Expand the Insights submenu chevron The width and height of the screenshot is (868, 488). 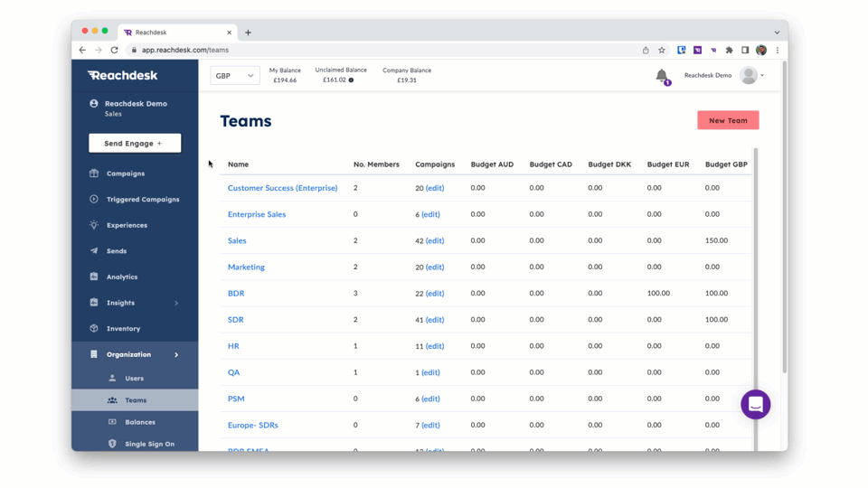coord(176,304)
